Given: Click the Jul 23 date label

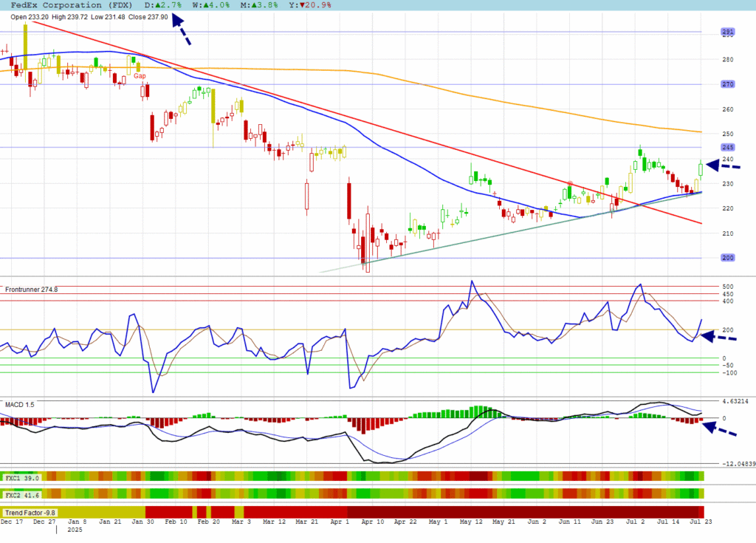Looking at the screenshot, I should tap(701, 522).
